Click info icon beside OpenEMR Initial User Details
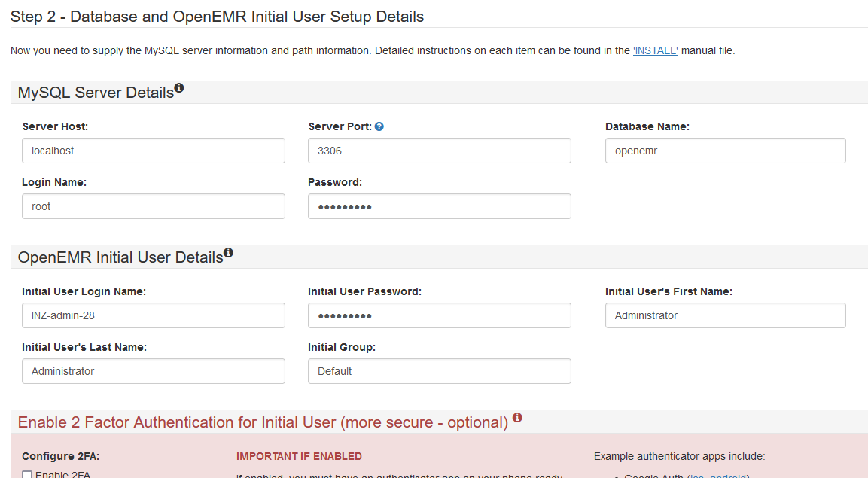Screen dimensions: 868x478 228,254
